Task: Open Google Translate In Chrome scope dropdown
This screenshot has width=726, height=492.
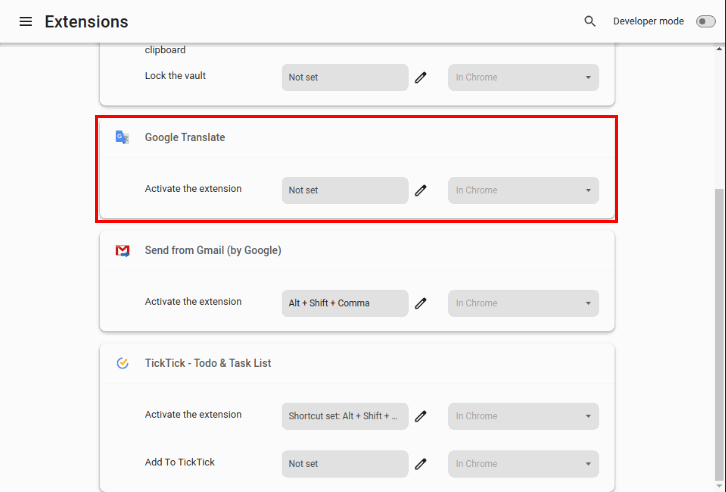Action: (x=523, y=190)
